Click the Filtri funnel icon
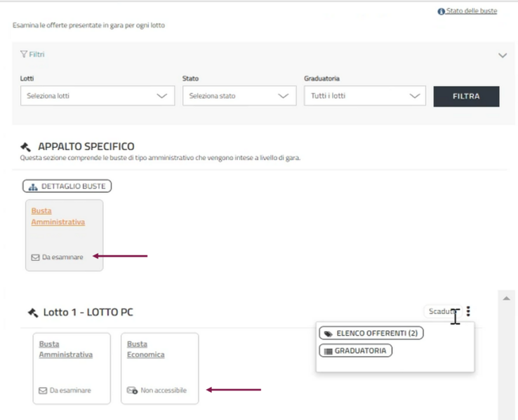The height and width of the screenshot is (420, 518). tap(24, 55)
